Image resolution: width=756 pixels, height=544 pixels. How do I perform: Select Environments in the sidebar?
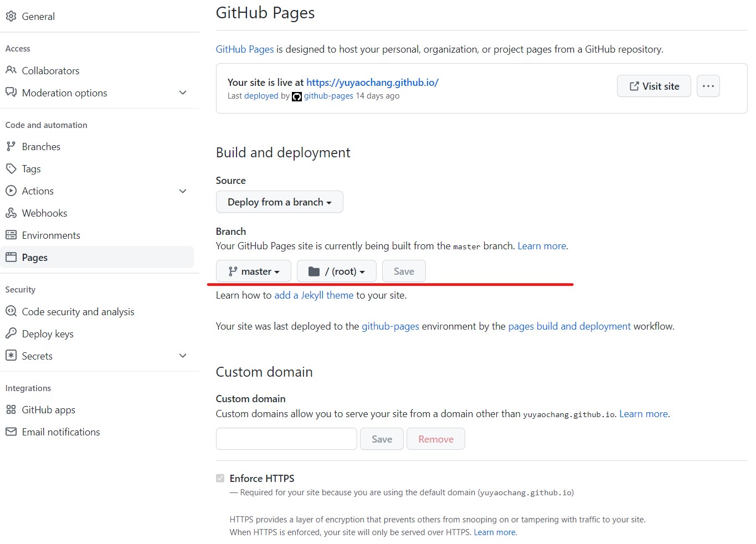click(97, 235)
